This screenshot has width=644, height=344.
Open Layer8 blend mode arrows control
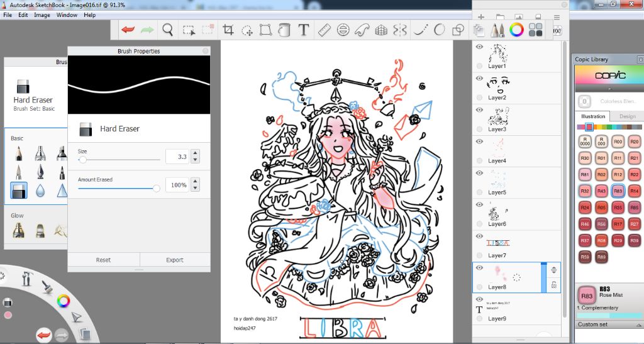click(553, 270)
